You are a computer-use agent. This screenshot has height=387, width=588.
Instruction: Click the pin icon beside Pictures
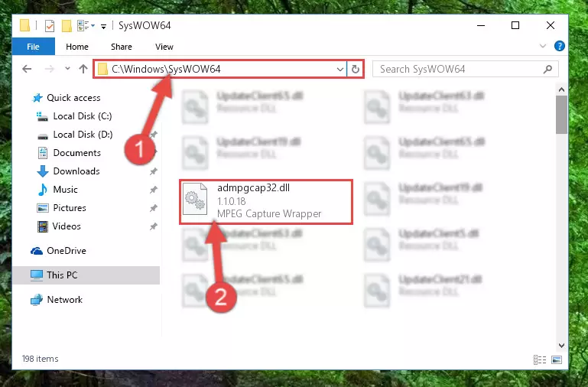pos(154,208)
